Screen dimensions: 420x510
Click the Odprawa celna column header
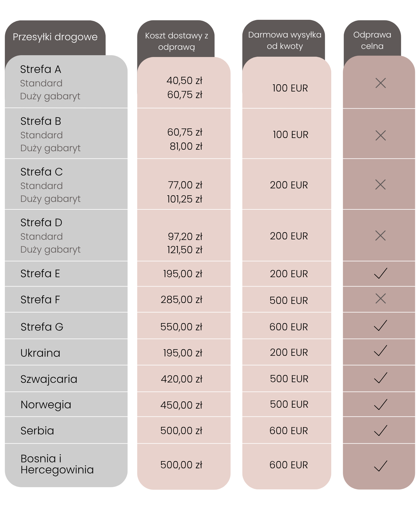372,40
